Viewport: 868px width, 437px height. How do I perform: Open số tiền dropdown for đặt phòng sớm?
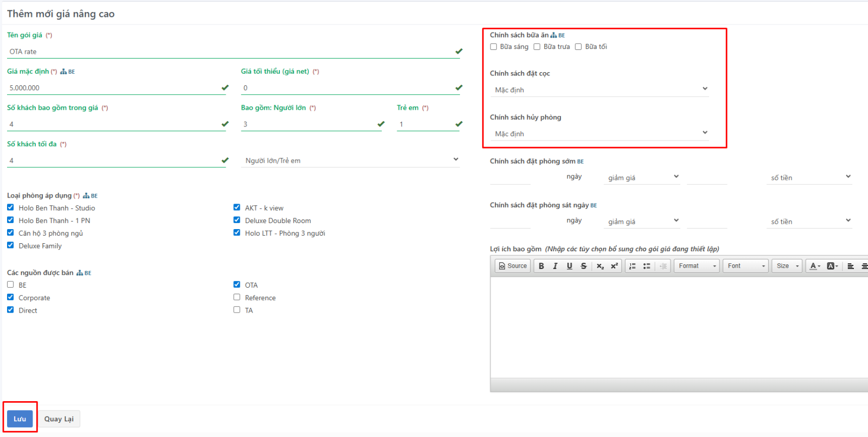coord(809,178)
